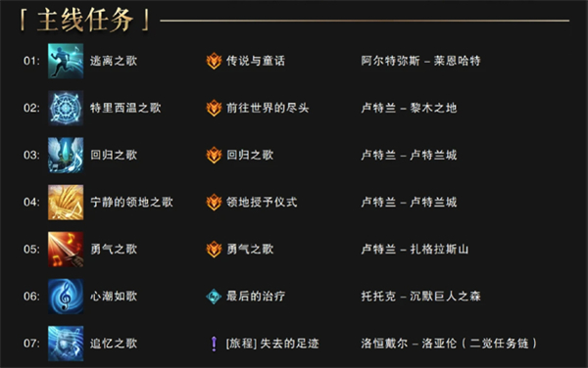Screen dimensions: 588x368
Task: Click the 洛恒戴尔 – 洛亚伦 location text
Action: tap(409, 344)
